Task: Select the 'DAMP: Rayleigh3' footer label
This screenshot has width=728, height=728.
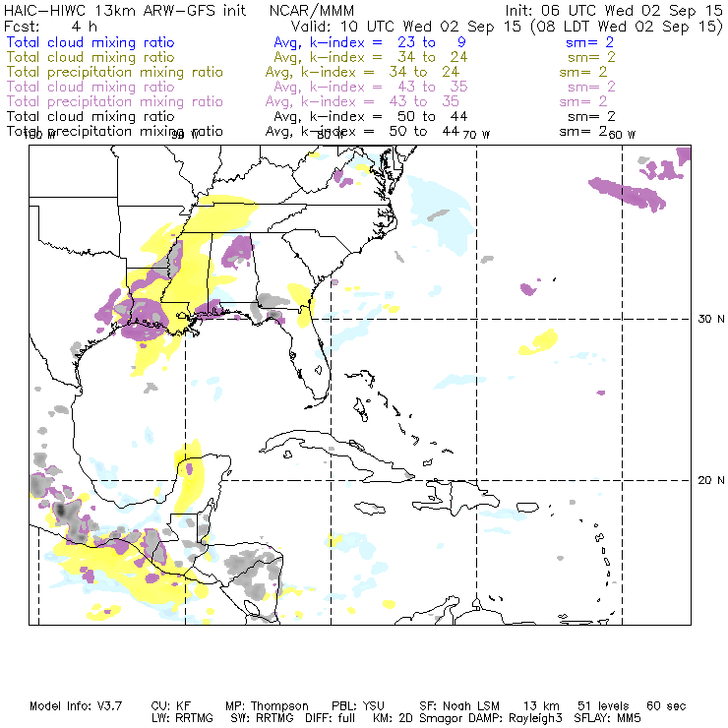Action: 515,718
